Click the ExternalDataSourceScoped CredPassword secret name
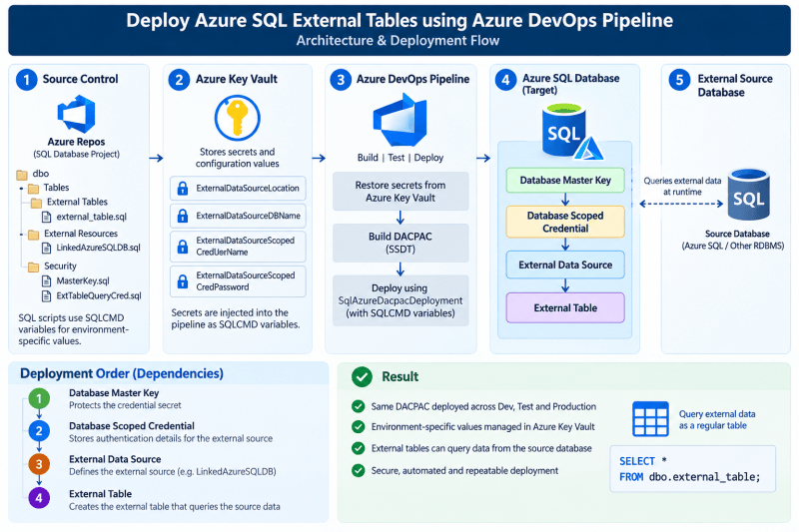The image size is (799, 532). 245,281
